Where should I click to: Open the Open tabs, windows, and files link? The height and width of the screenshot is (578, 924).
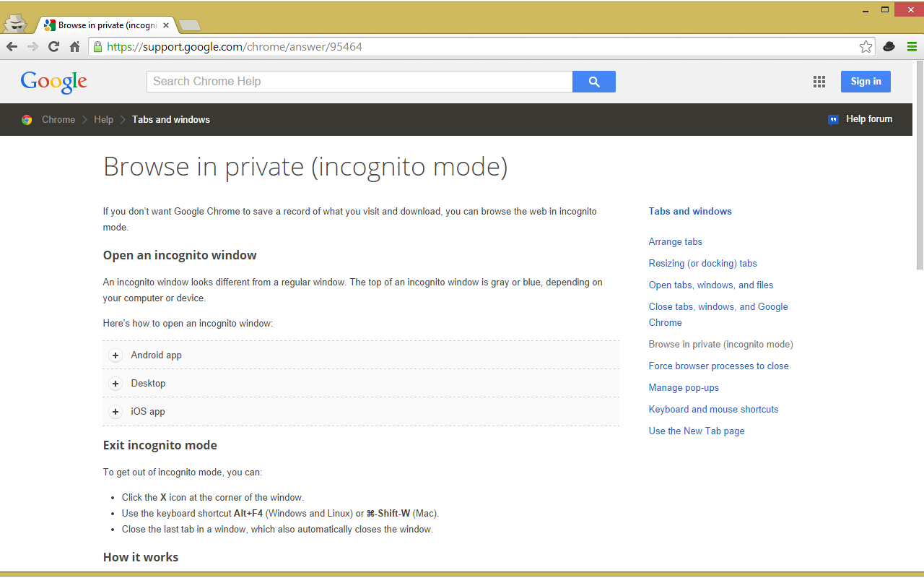(711, 285)
